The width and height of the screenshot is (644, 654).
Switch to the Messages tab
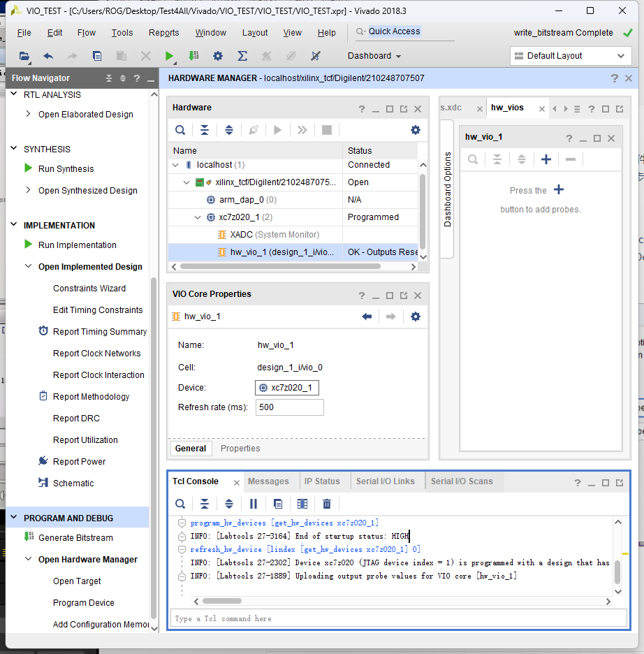(x=268, y=481)
